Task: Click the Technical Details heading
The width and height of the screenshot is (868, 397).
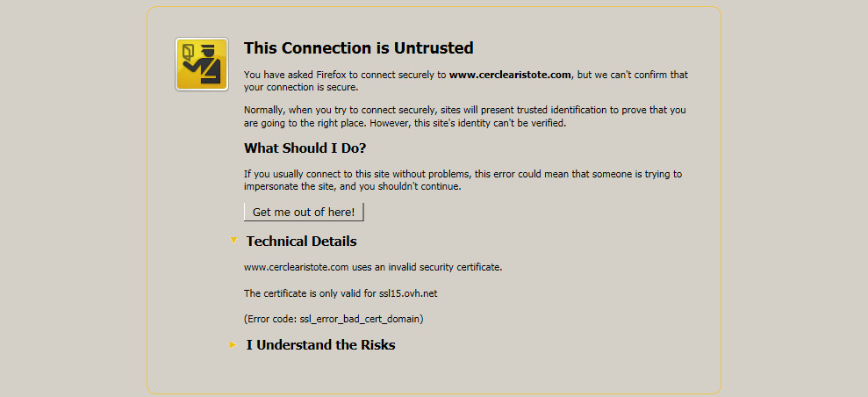Action: click(x=301, y=242)
